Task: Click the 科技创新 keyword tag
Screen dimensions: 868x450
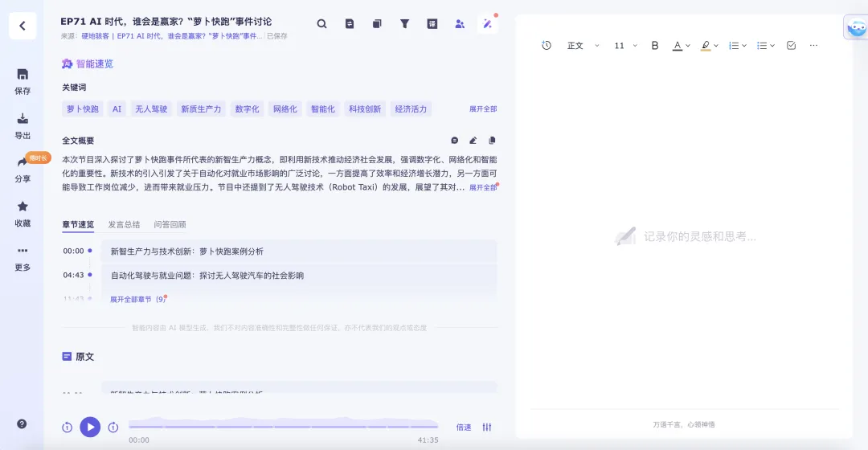Action: click(x=365, y=109)
